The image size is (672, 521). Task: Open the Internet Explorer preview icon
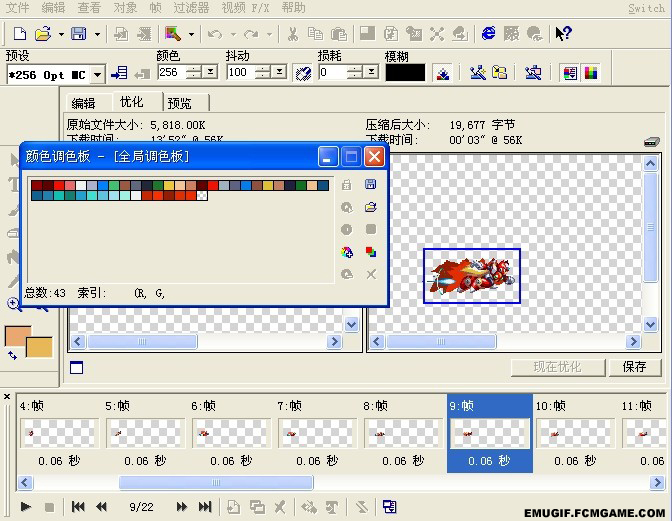489,33
